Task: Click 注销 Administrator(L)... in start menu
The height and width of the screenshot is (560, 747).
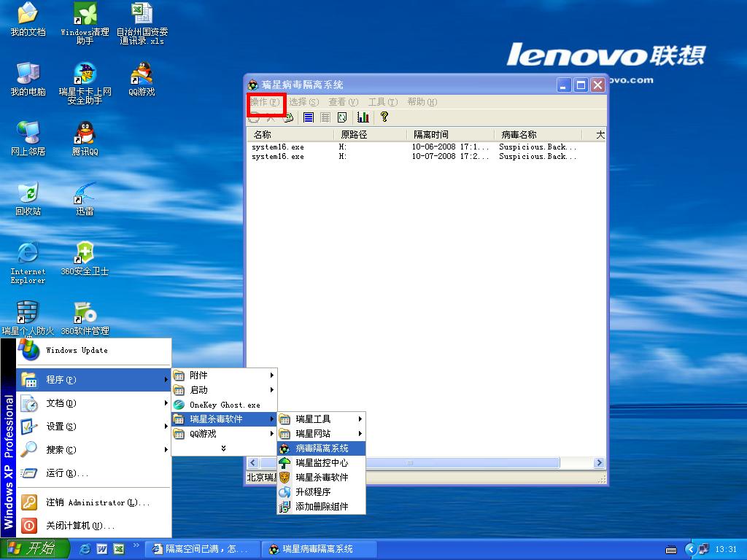Action: coord(93,502)
